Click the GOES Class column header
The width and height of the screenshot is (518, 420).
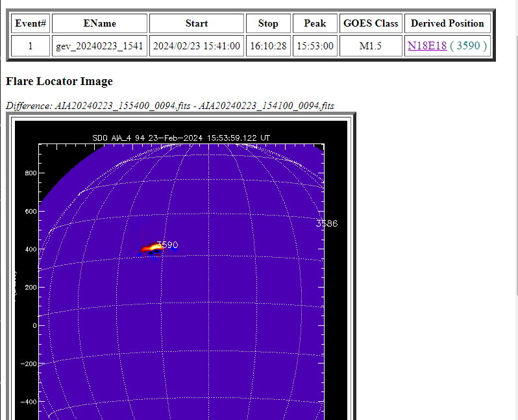pyautogui.click(x=371, y=23)
